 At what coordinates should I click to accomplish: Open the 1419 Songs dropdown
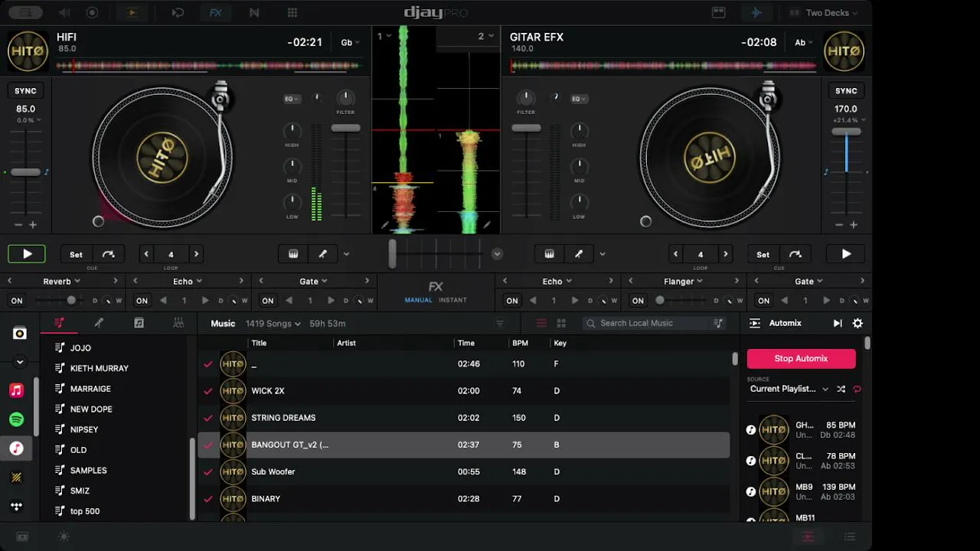pyautogui.click(x=273, y=324)
